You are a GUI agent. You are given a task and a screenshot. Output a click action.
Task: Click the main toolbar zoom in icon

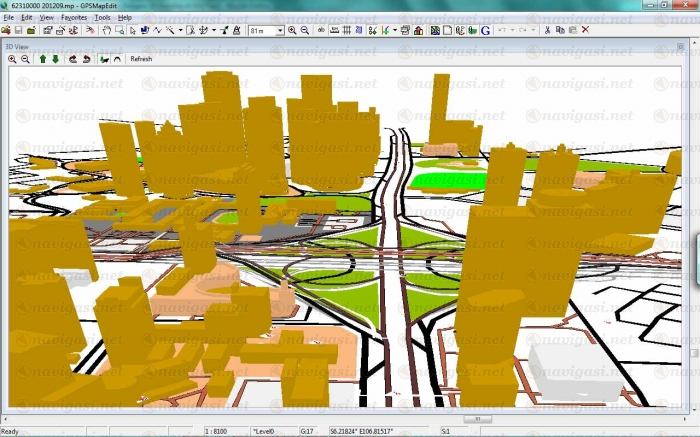(292, 30)
